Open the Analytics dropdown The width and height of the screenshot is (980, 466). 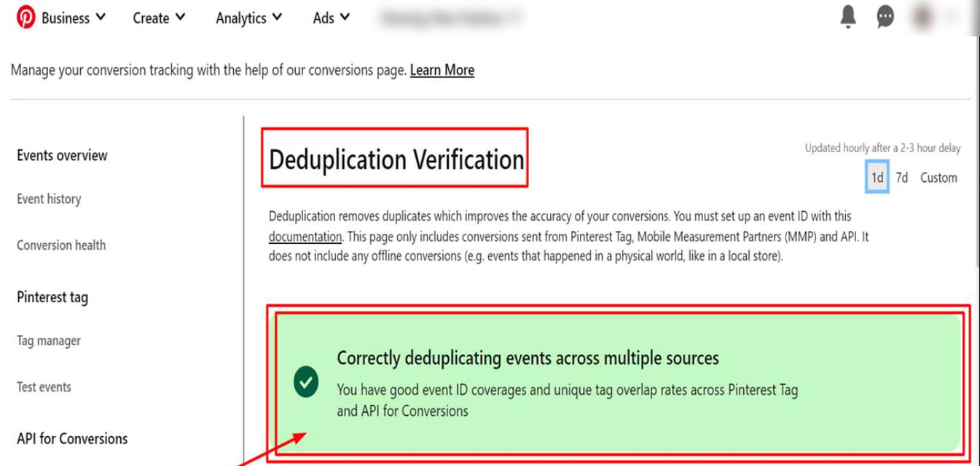coord(248,18)
